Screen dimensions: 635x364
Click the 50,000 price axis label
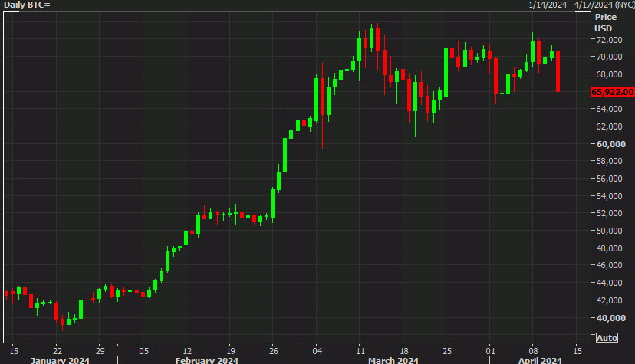pyautogui.click(x=609, y=231)
